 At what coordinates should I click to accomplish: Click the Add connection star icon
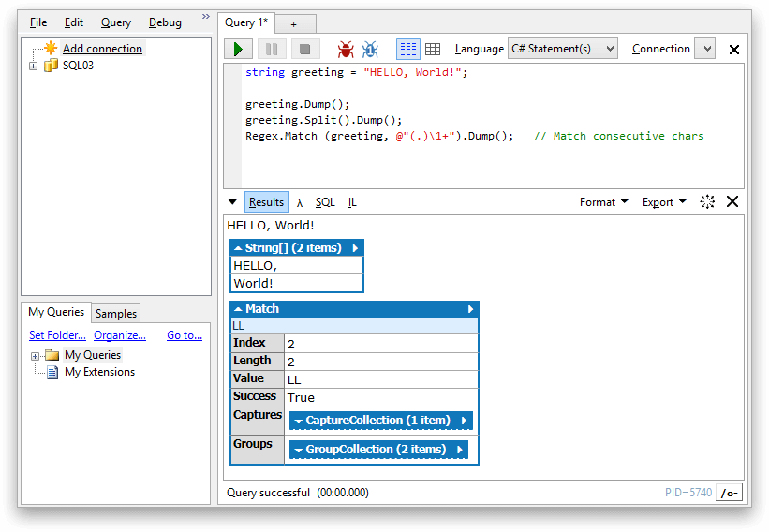coord(51,48)
